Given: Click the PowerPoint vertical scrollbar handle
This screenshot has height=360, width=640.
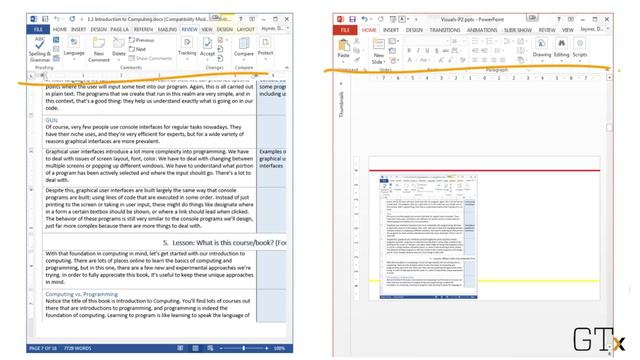Looking at the screenshot, I should [609, 128].
